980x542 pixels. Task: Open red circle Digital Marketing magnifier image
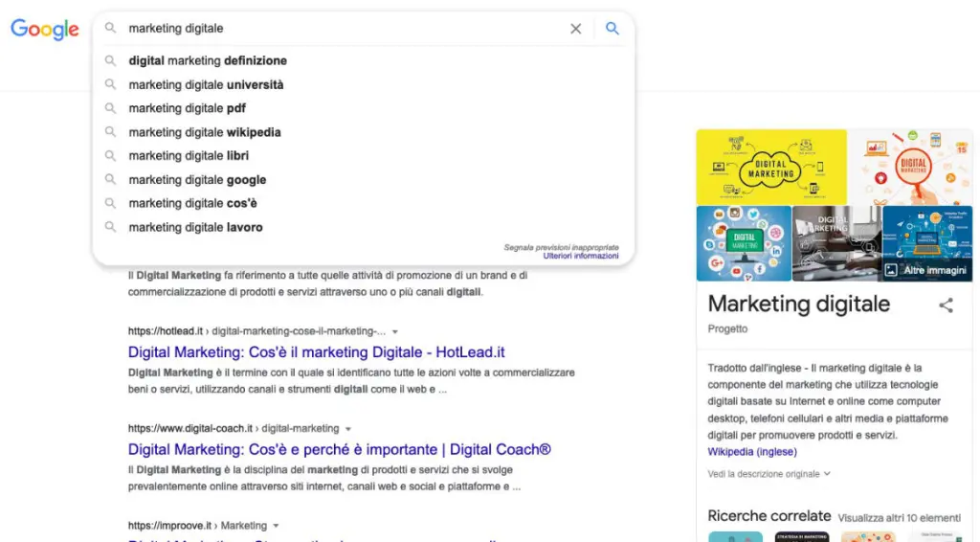(x=910, y=167)
